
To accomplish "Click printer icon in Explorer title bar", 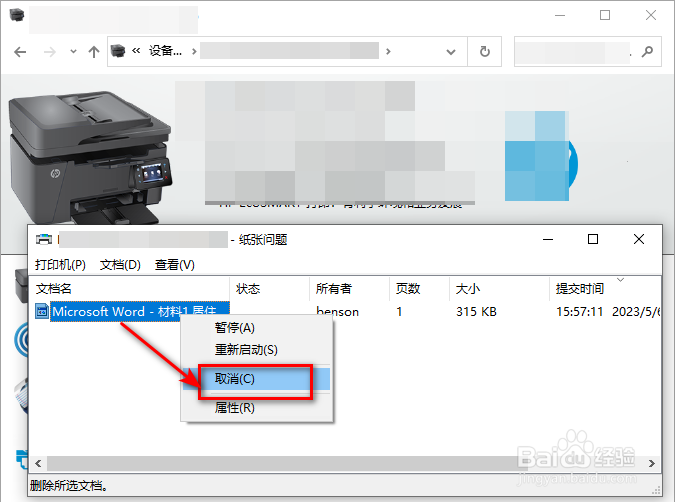I will tap(17, 15).
